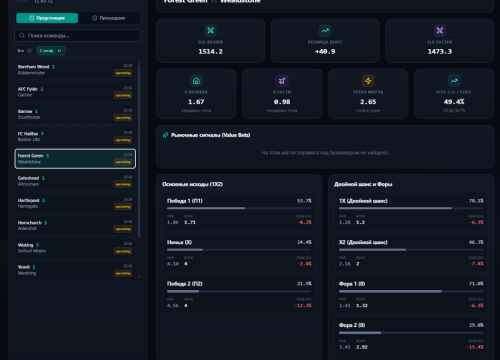
Task: Click the Победа 1 (П1) probability bar
Action: tap(239, 208)
